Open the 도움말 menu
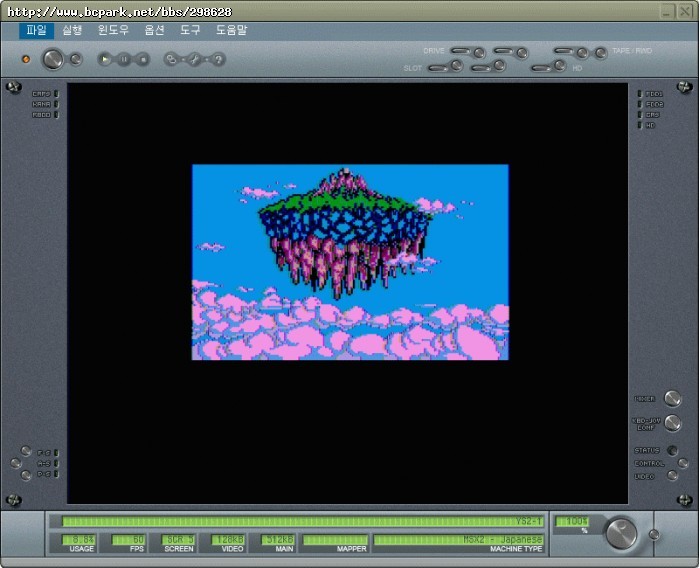 click(x=231, y=30)
